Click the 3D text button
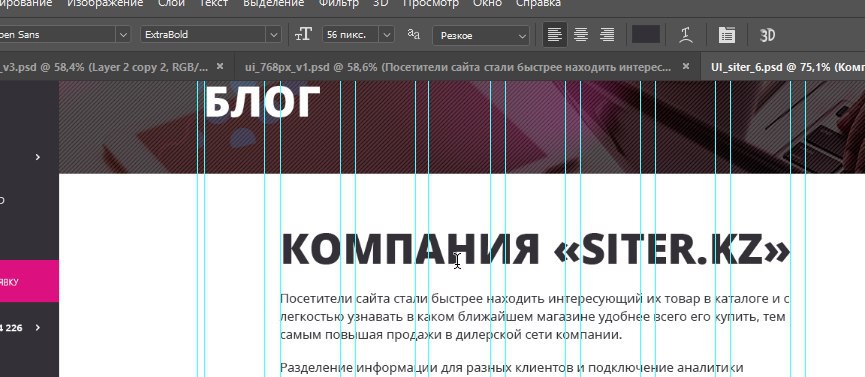 coord(767,35)
